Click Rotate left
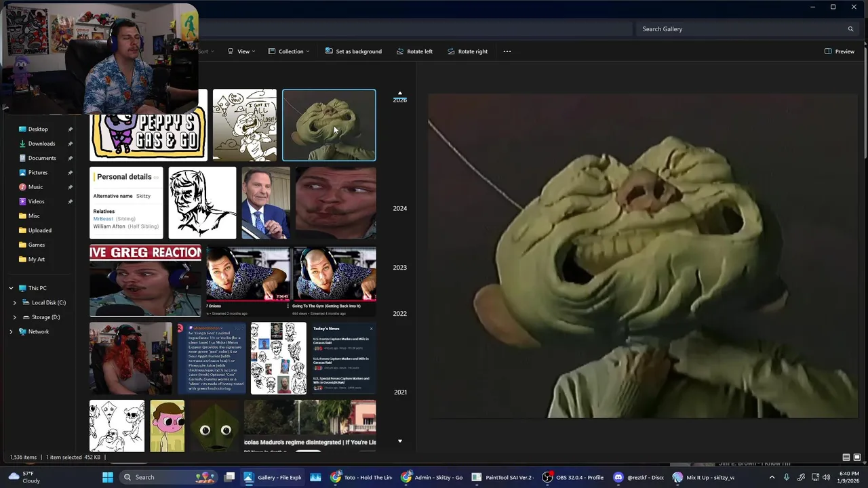 [414, 52]
